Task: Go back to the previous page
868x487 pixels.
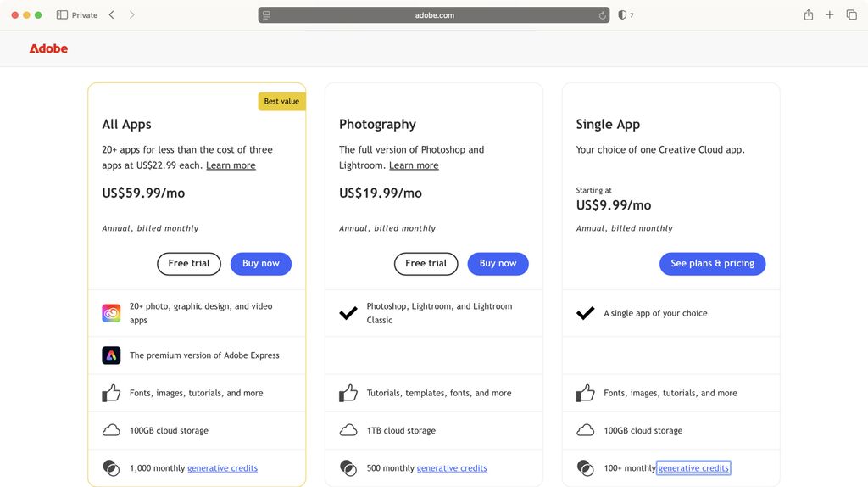Action: coord(111,15)
